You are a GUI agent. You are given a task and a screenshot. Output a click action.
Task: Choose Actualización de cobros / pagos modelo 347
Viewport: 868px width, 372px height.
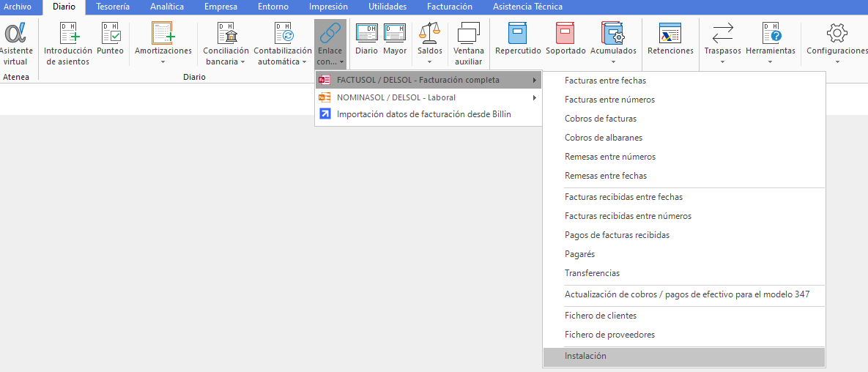click(x=684, y=294)
